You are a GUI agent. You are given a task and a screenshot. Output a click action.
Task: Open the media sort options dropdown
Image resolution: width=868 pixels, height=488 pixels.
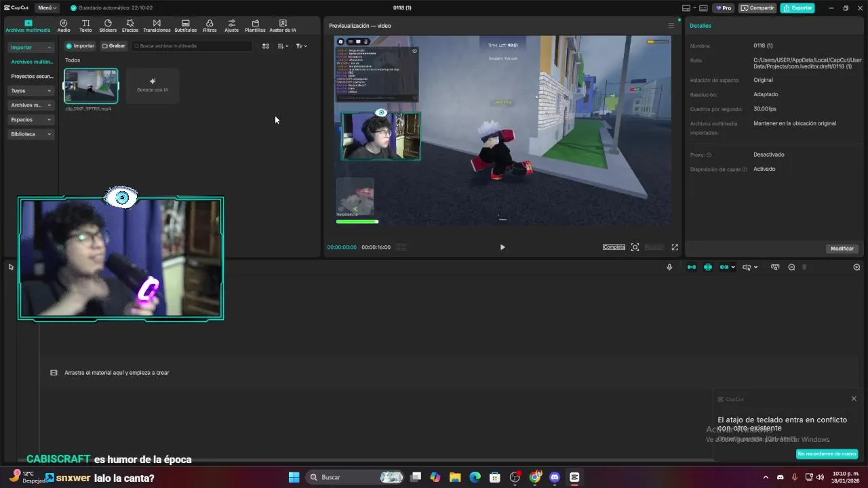click(x=283, y=46)
